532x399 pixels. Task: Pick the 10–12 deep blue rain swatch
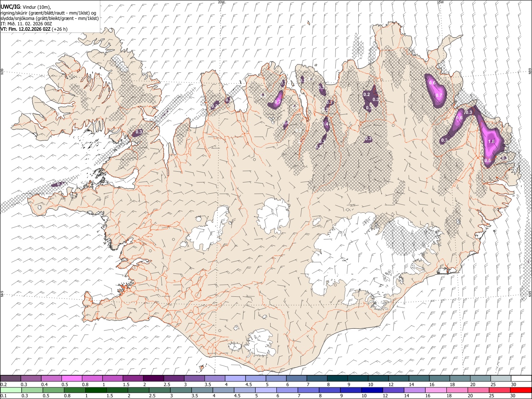coord(372,390)
